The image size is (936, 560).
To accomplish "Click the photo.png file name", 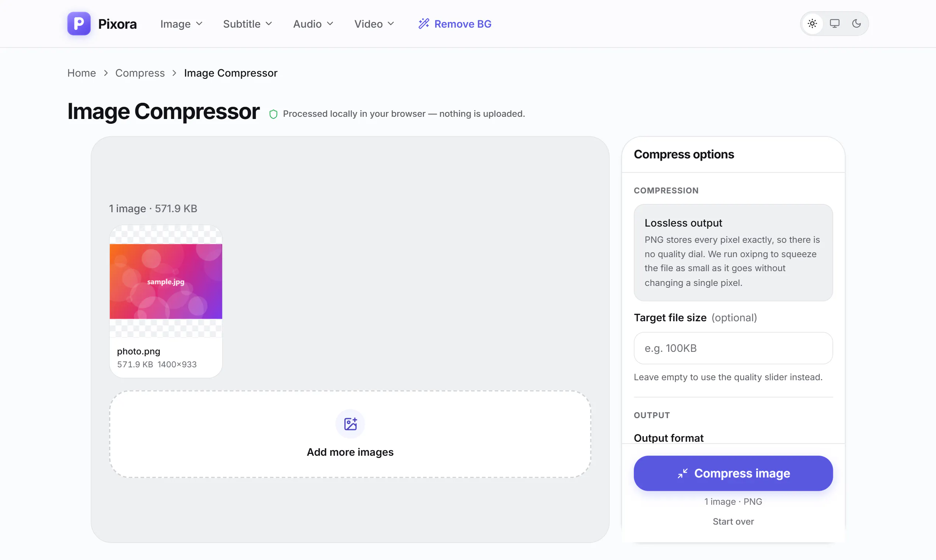I will 139,351.
